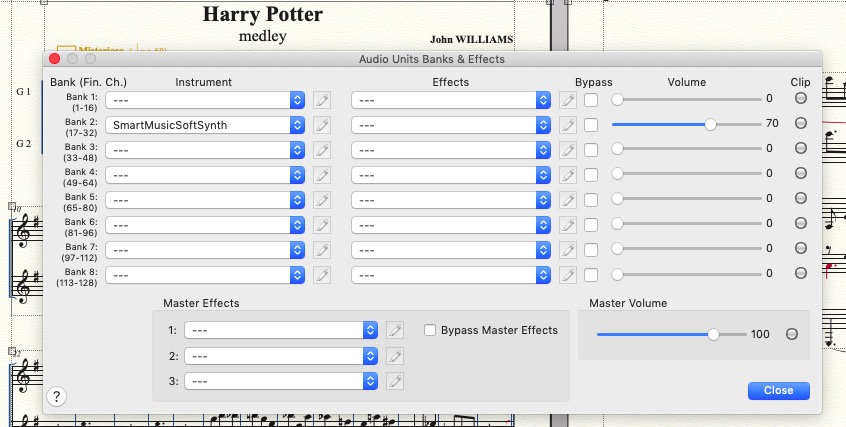Enable bypass checkbox for Bank 2
The width and height of the screenshot is (846, 427).
(x=592, y=125)
